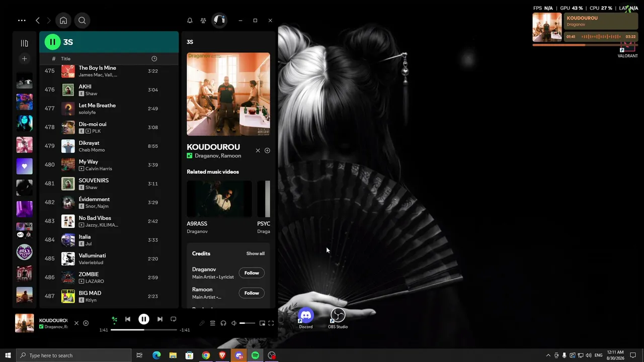Select track Dis-moi oui

tap(109, 127)
